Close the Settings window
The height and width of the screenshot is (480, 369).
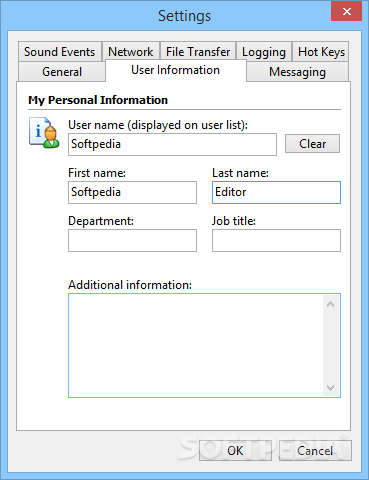tap(347, 11)
